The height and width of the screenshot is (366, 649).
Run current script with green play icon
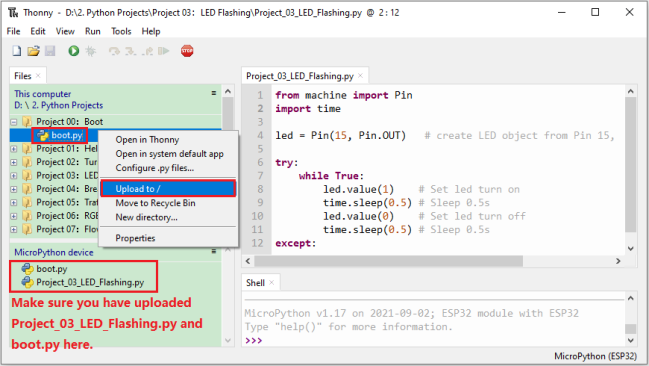tap(74, 51)
